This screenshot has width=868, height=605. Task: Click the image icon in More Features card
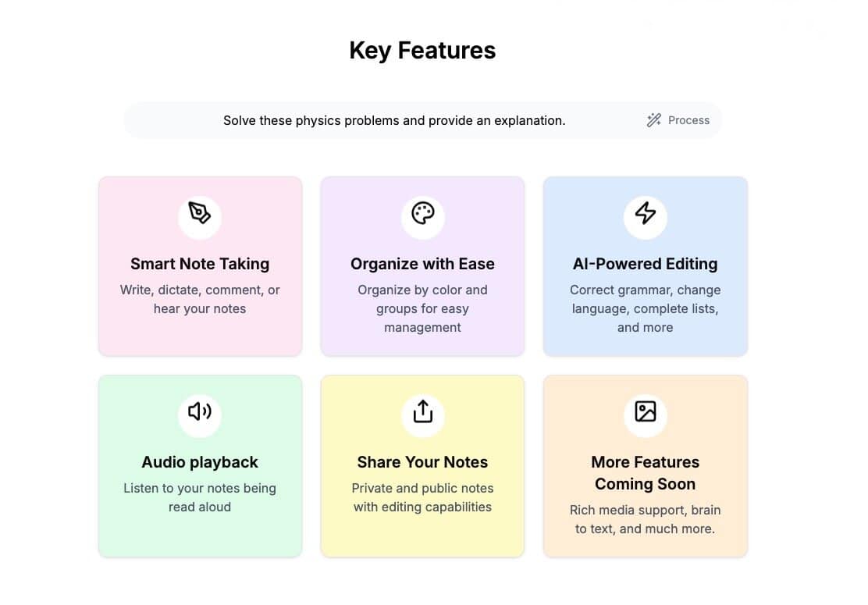pyautogui.click(x=645, y=411)
